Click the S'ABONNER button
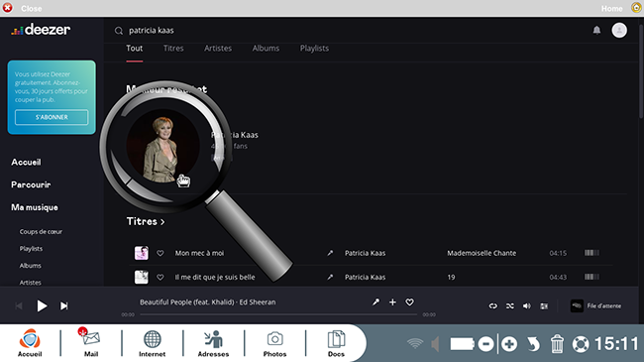Image resolution: width=644 pixels, height=362 pixels. pos(52,117)
